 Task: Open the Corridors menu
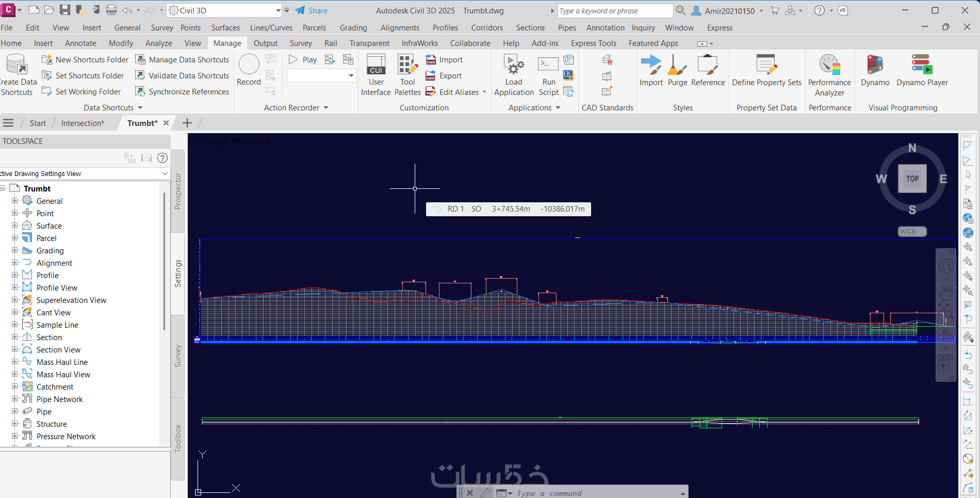(x=487, y=28)
